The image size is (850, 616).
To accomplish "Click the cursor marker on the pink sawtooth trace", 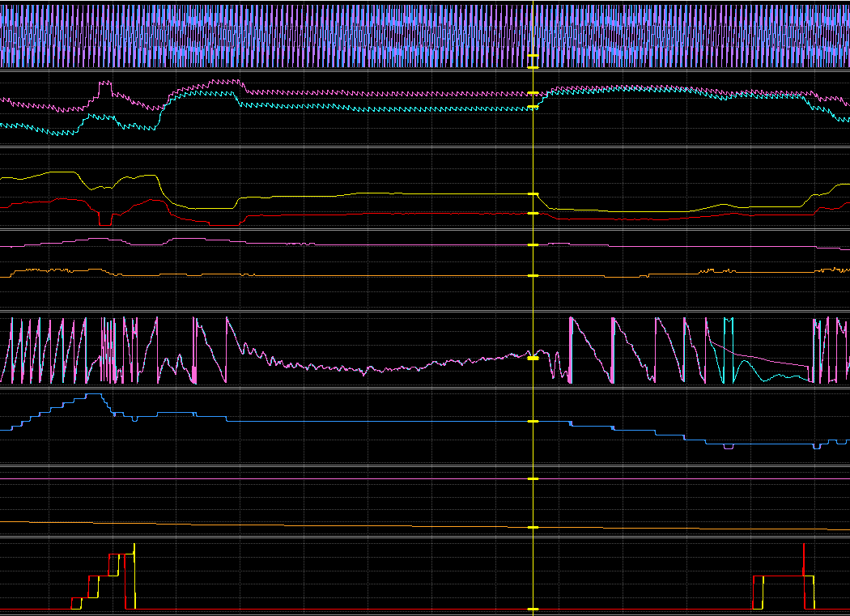I will (533, 92).
